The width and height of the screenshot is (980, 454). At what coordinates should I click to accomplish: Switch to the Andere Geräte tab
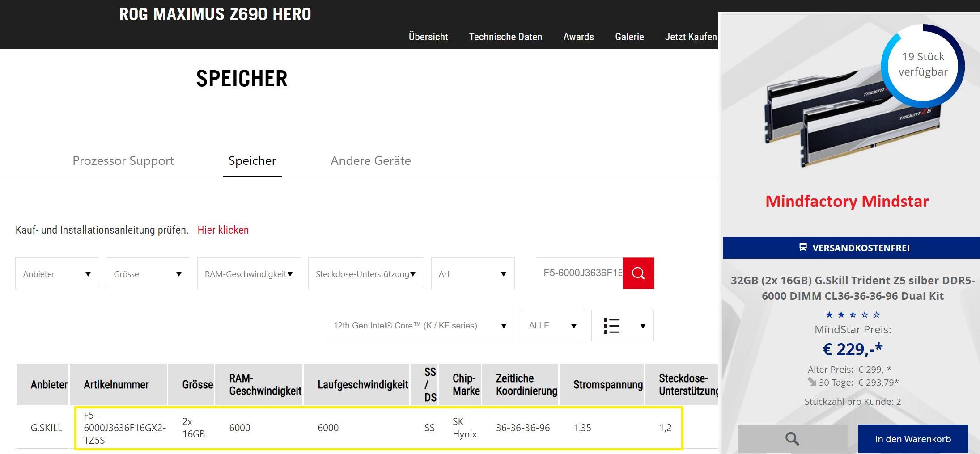tap(371, 160)
